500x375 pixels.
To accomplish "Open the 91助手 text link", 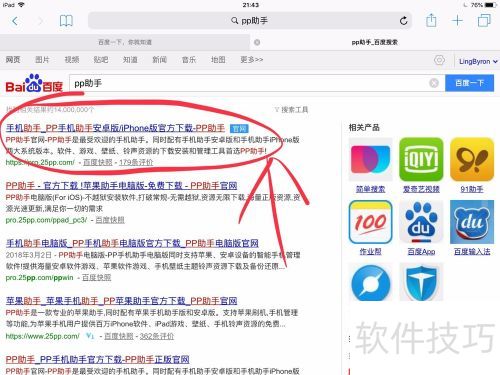I will click(x=472, y=189).
